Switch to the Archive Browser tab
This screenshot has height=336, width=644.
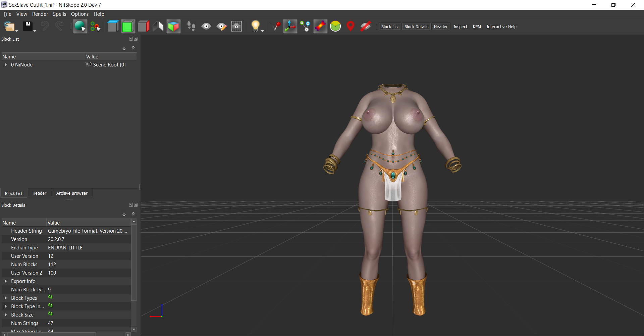(72, 193)
